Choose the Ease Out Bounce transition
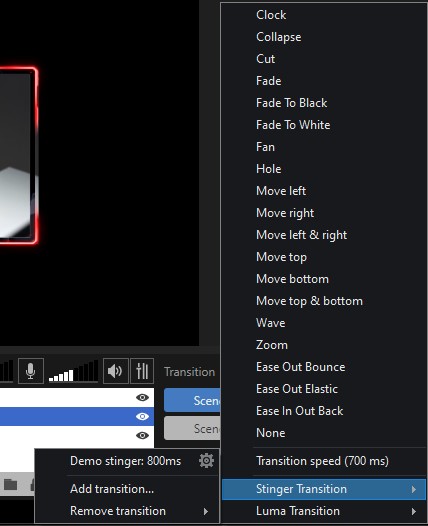 coord(301,367)
